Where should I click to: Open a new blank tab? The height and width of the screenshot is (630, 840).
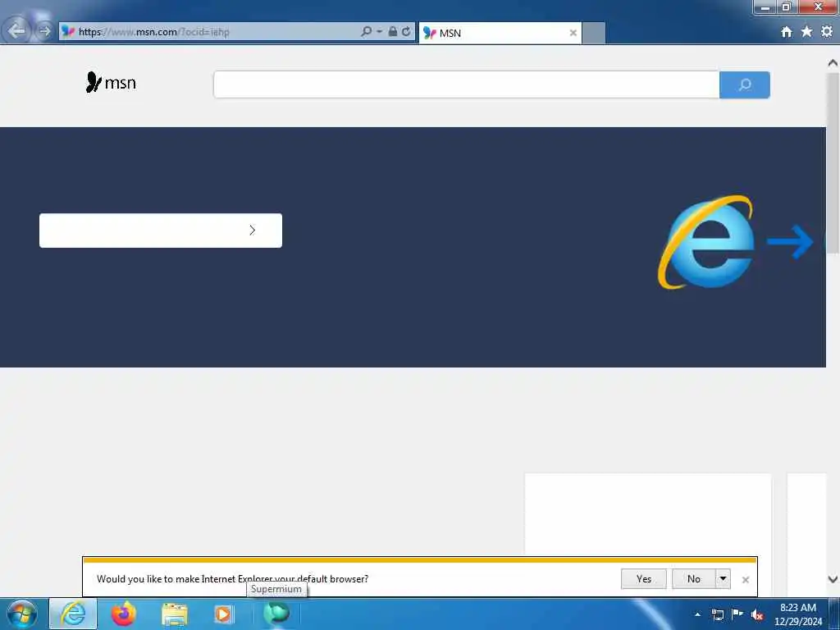click(x=594, y=33)
